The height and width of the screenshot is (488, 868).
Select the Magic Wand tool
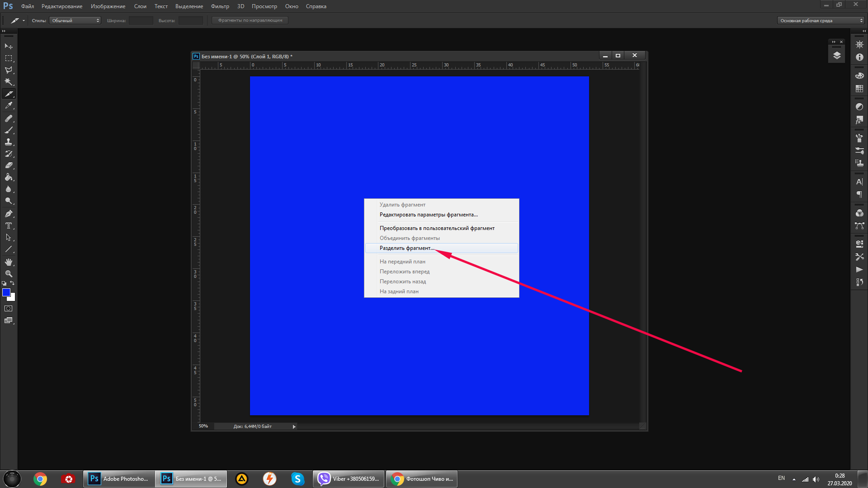click(x=9, y=82)
